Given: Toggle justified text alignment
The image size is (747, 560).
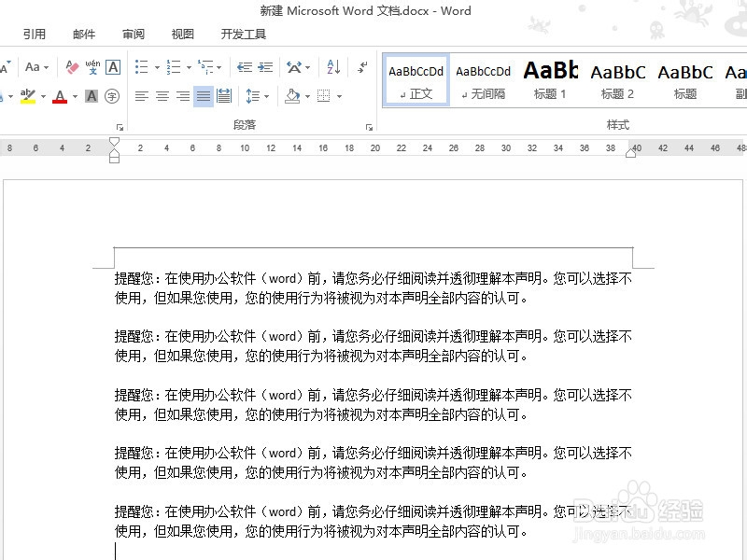Looking at the screenshot, I should [x=204, y=96].
